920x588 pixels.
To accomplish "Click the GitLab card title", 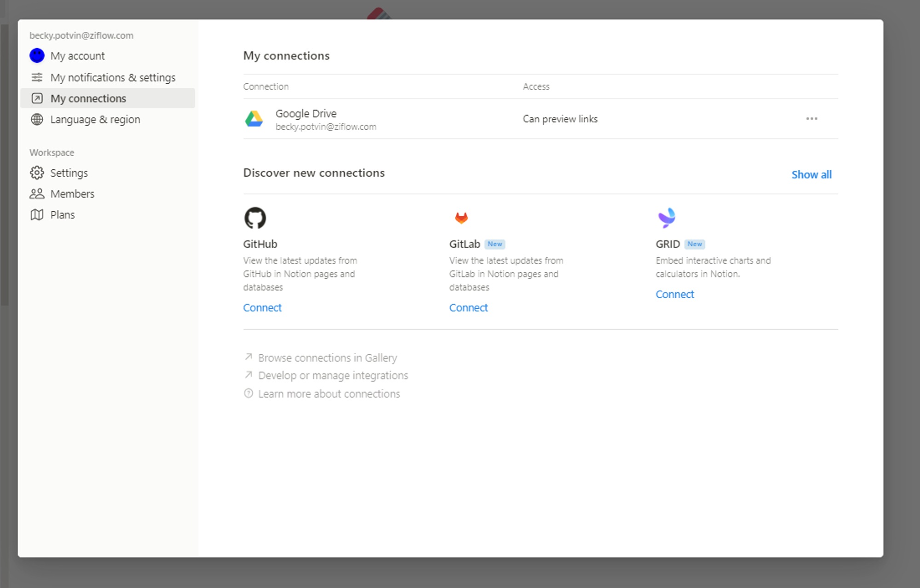I will pyautogui.click(x=465, y=244).
